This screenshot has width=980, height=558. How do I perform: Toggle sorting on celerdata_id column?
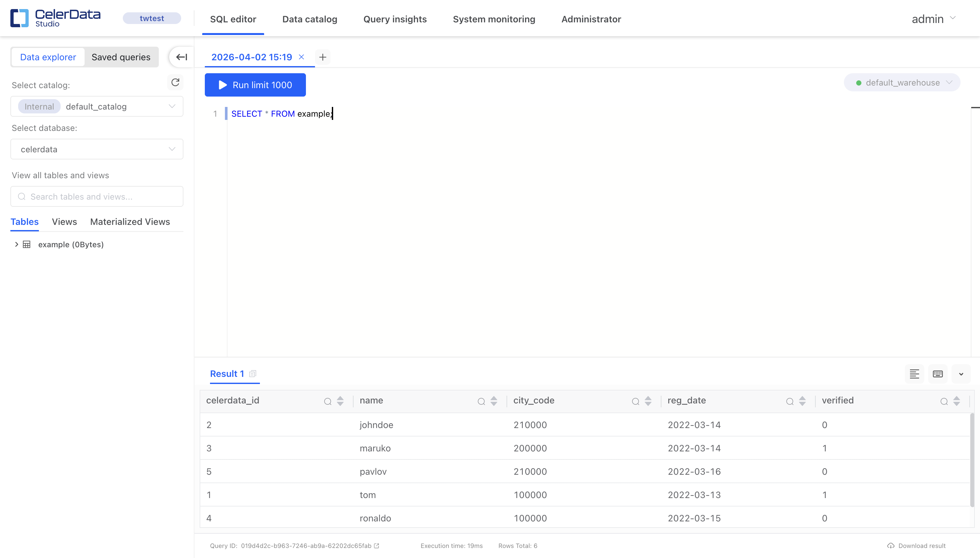click(340, 401)
